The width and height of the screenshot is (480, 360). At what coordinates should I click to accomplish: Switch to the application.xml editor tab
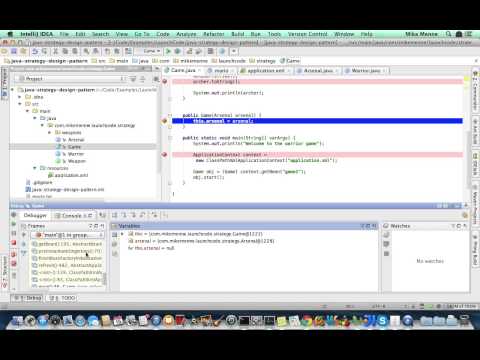click(265, 71)
